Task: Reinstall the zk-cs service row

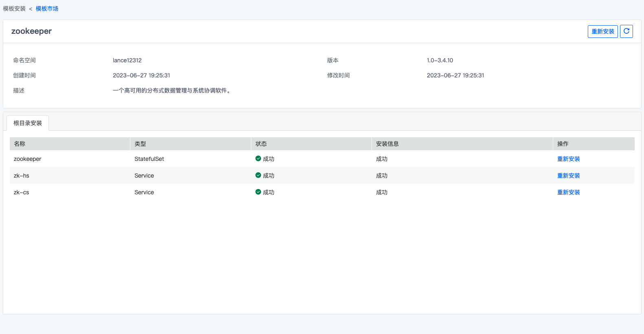Action: click(x=569, y=192)
